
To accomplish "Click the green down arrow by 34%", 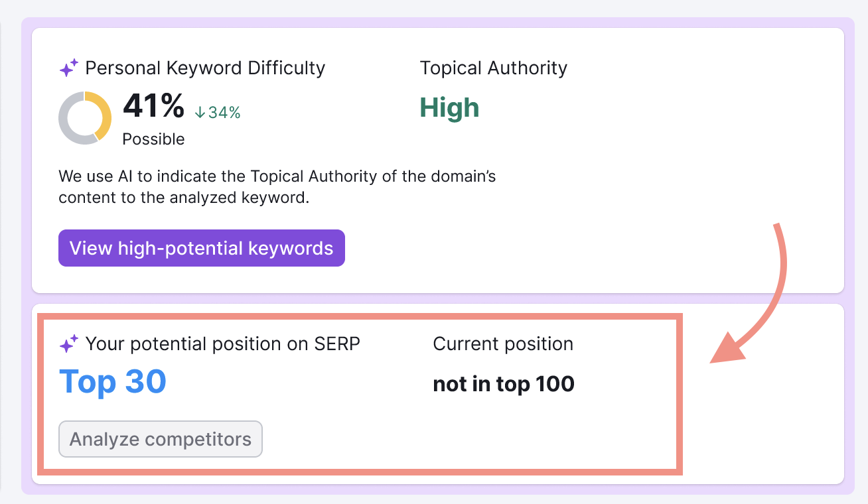I will click(x=200, y=113).
